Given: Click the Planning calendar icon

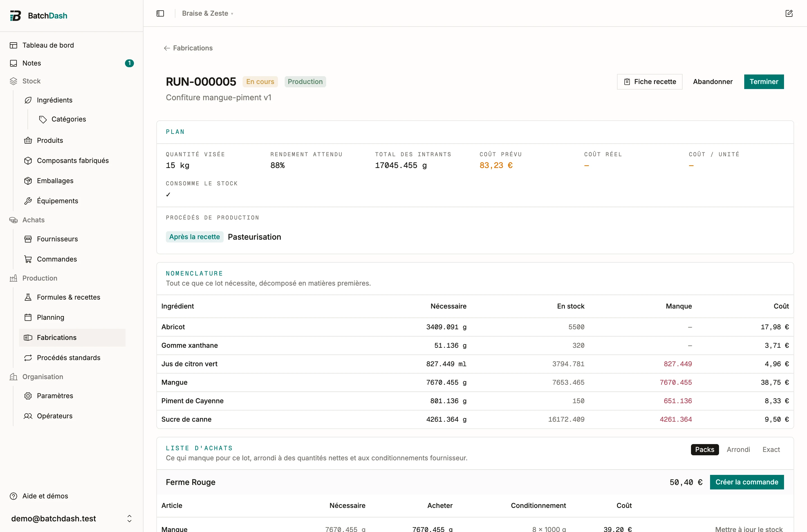Looking at the screenshot, I should coord(28,317).
